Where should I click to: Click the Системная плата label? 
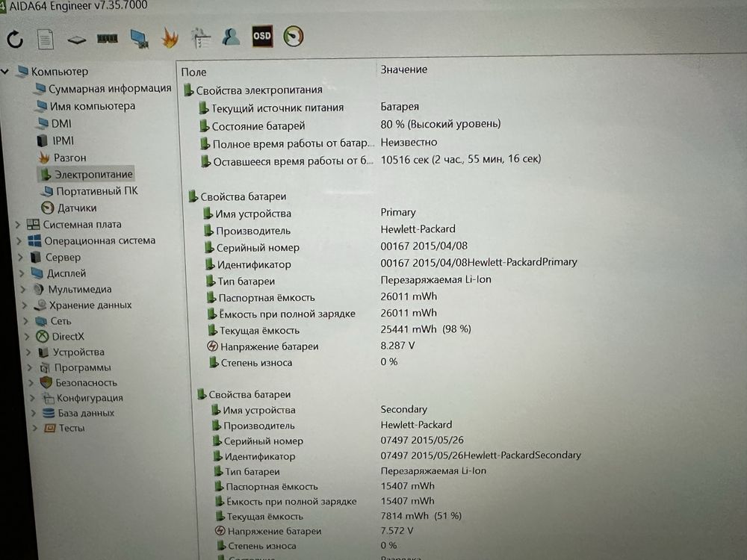click(x=82, y=224)
